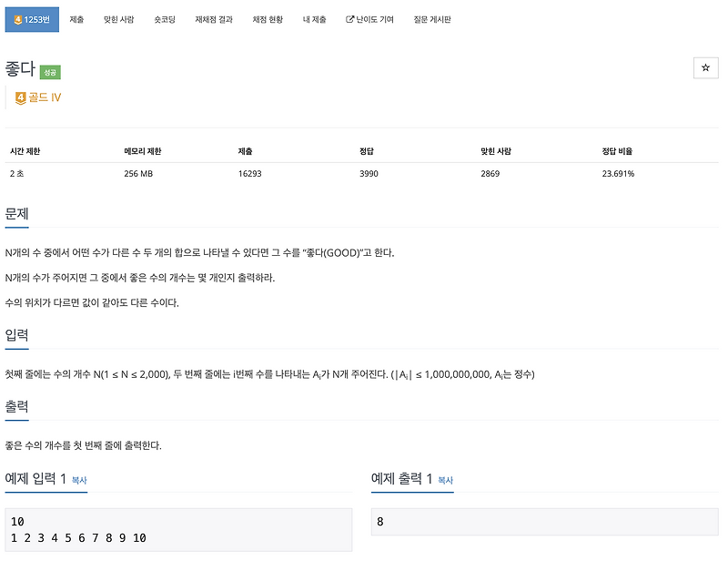Screen dimensions: 728x561
Task: Open the 질문 게시판 question board
Action: click(x=433, y=18)
